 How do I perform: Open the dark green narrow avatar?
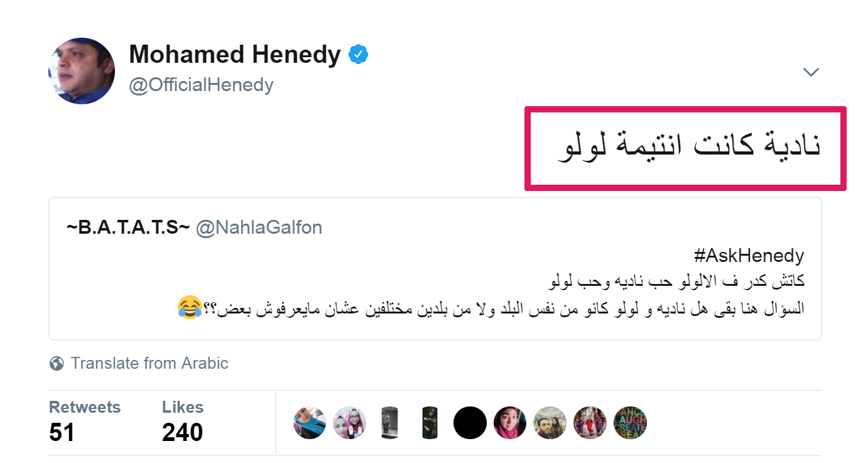430,422
